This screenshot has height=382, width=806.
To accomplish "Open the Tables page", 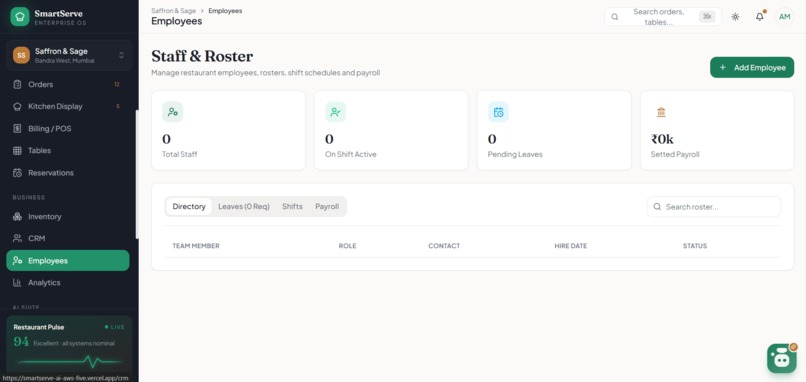I will coord(68,151).
